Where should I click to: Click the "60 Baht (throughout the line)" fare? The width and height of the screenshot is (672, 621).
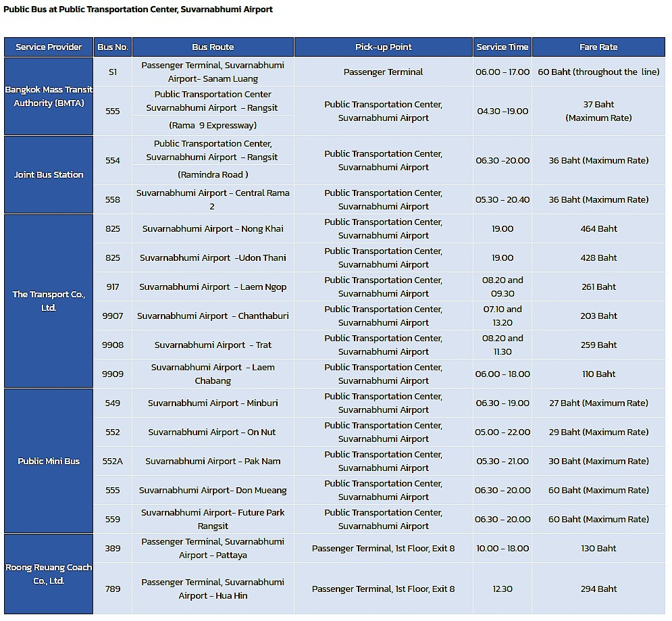[x=598, y=72]
